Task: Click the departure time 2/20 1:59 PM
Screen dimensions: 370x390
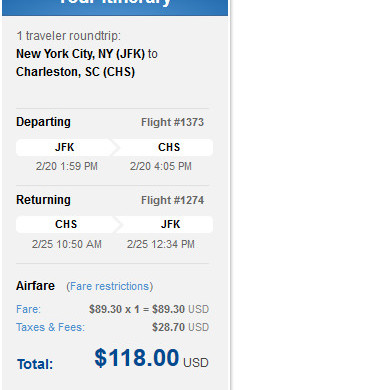Action: pyautogui.click(x=67, y=166)
